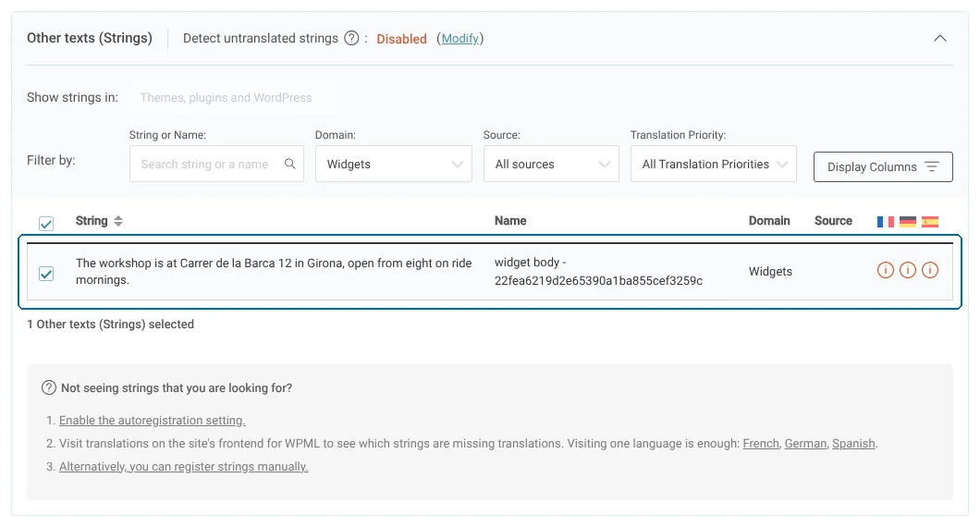Open the Domain dropdown showing Widgets
Image resolution: width=980 pixels, height=527 pixels.
click(394, 164)
